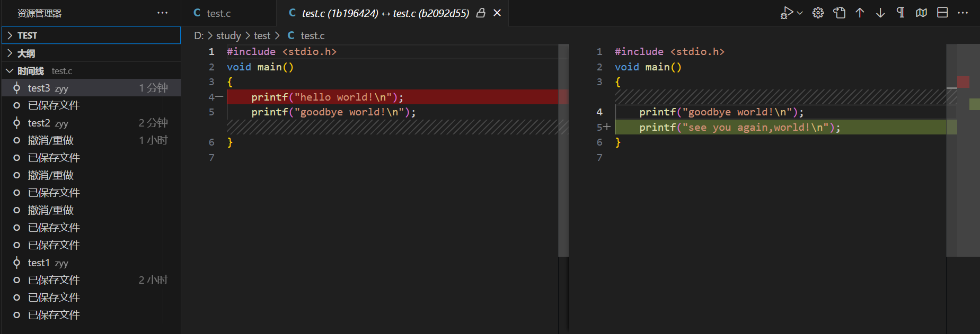The height and width of the screenshot is (334, 980).
Task: Expand the TEST folder section
Action: click(91, 35)
